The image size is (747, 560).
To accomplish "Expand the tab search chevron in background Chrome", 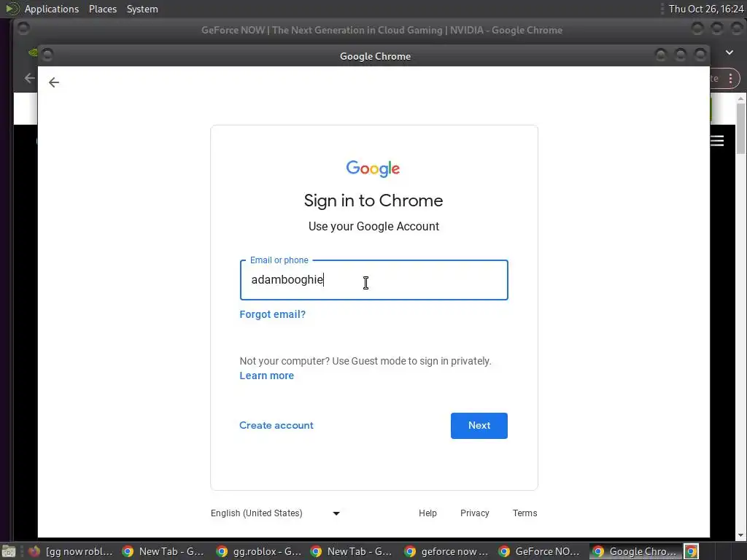I will pos(729,52).
